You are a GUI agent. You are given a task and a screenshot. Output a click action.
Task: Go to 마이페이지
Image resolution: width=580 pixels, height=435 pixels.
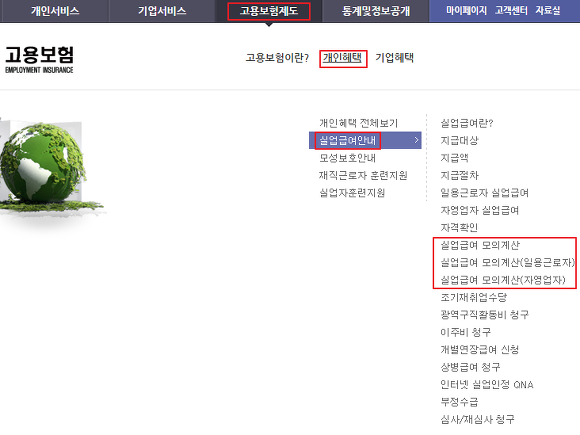click(x=466, y=10)
